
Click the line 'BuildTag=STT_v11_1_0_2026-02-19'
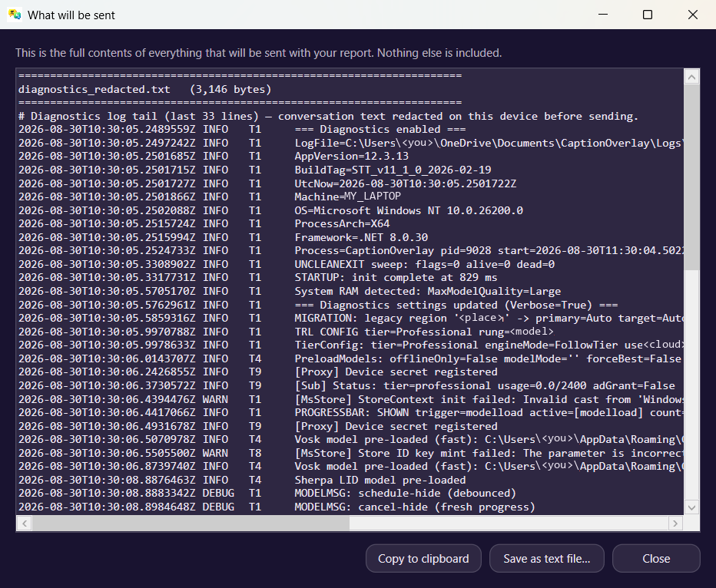[x=255, y=170]
